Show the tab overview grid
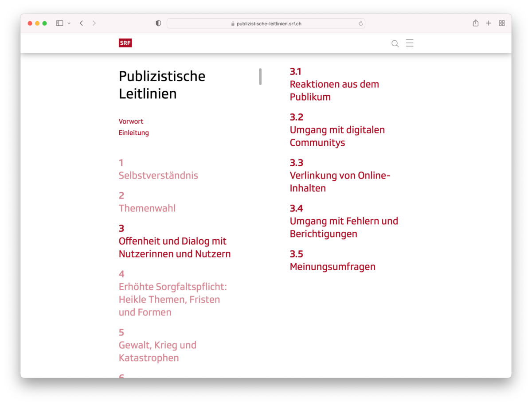The width and height of the screenshot is (532, 405). [x=502, y=23]
